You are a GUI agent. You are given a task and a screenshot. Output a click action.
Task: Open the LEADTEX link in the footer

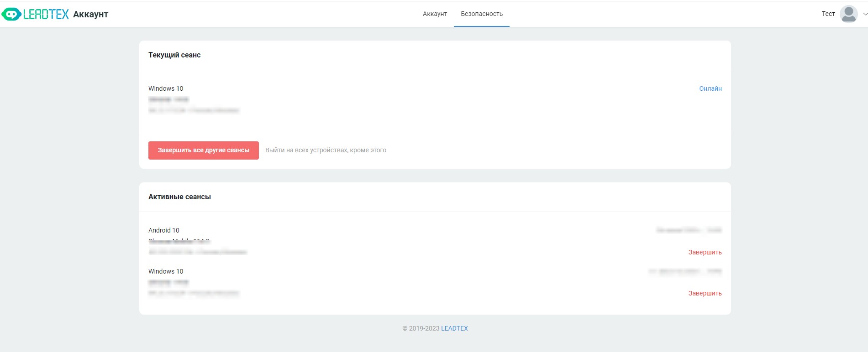(x=454, y=328)
